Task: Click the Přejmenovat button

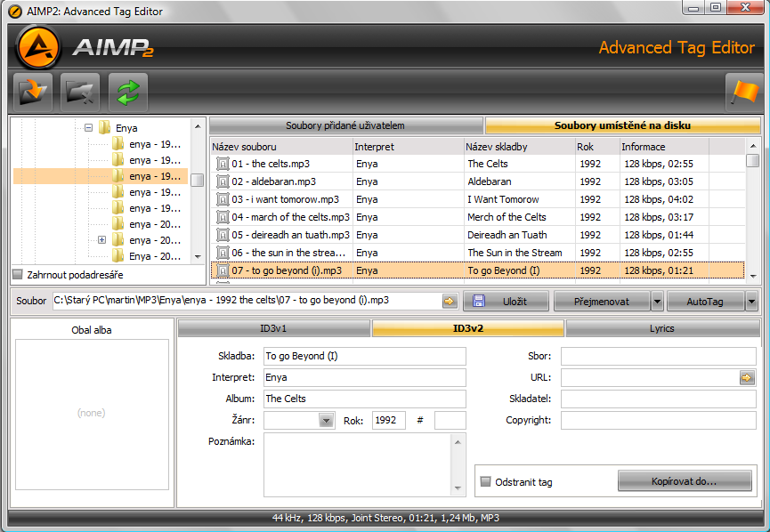Action: (602, 302)
